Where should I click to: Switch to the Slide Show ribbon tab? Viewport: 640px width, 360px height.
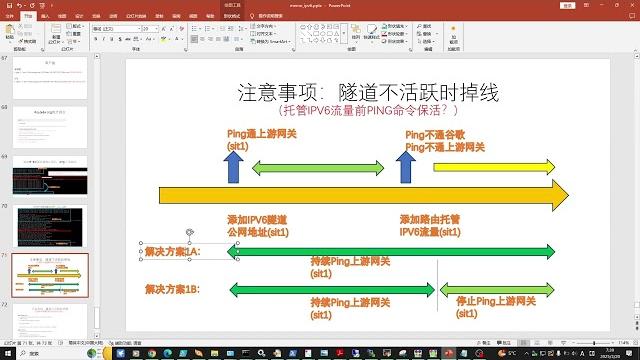(136, 16)
